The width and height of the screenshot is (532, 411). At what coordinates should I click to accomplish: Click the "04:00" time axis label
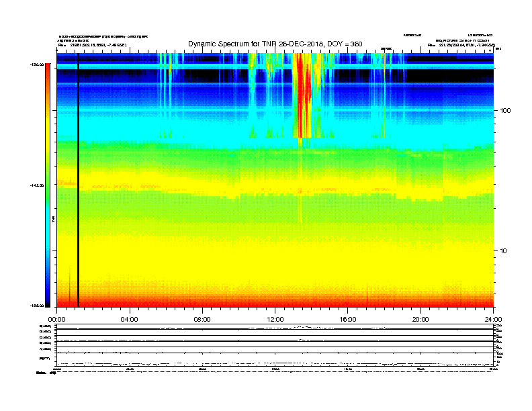pos(130,320)
